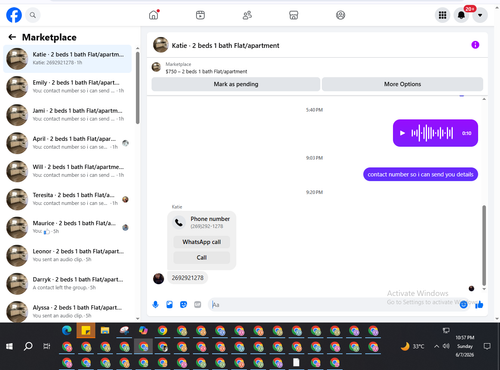The image size is (500, 370).
Task: Select the Katie conversation in the list
Action: tap(68, 59)
